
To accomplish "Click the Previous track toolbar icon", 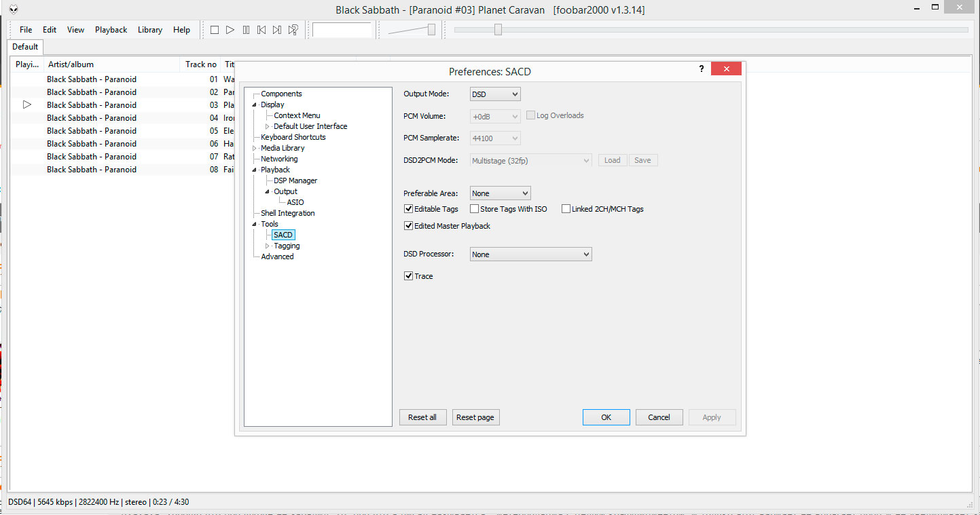I will 261,30.
